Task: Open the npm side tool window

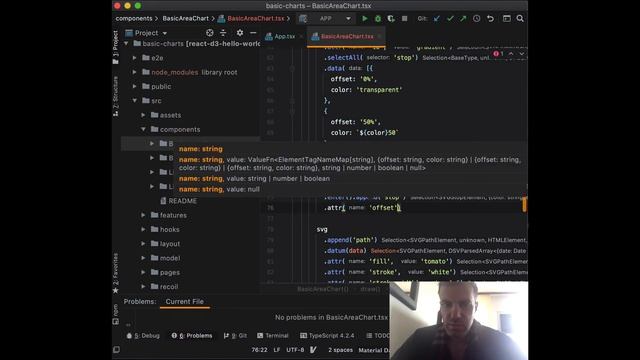Action: (116, 313)
